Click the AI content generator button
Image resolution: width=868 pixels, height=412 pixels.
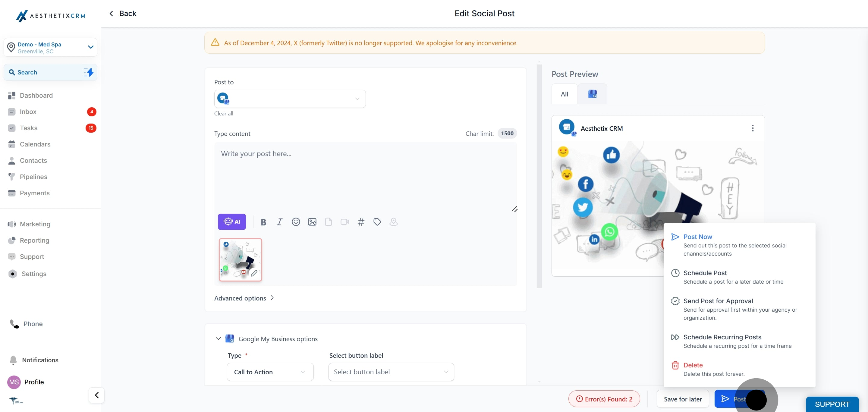point(231,222)
